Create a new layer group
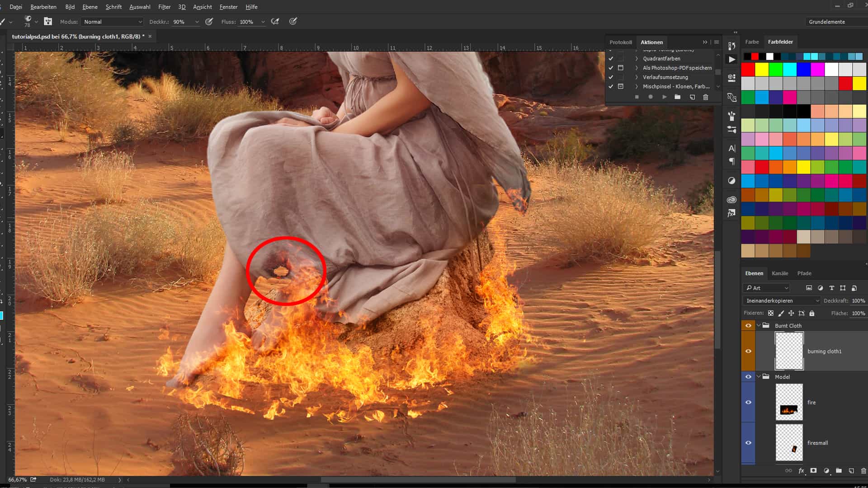868x488 pixels. 839,471
